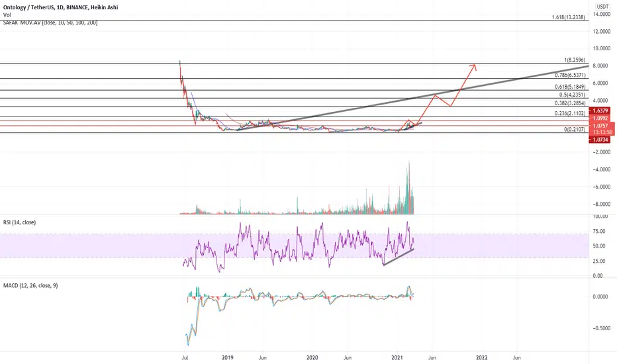Click the -0.5000 MACD scale value

click(602, 328)
